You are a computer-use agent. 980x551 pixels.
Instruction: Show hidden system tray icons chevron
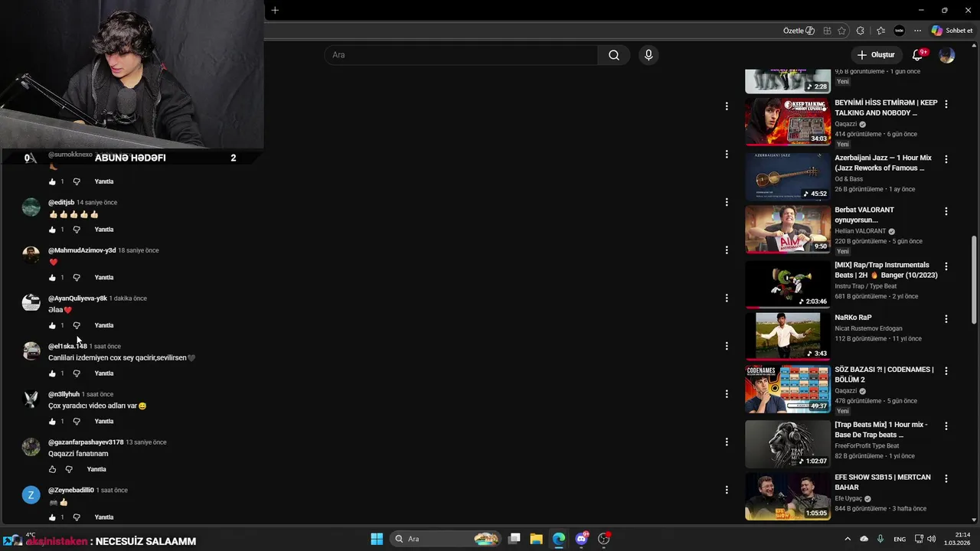click(848, 539)
